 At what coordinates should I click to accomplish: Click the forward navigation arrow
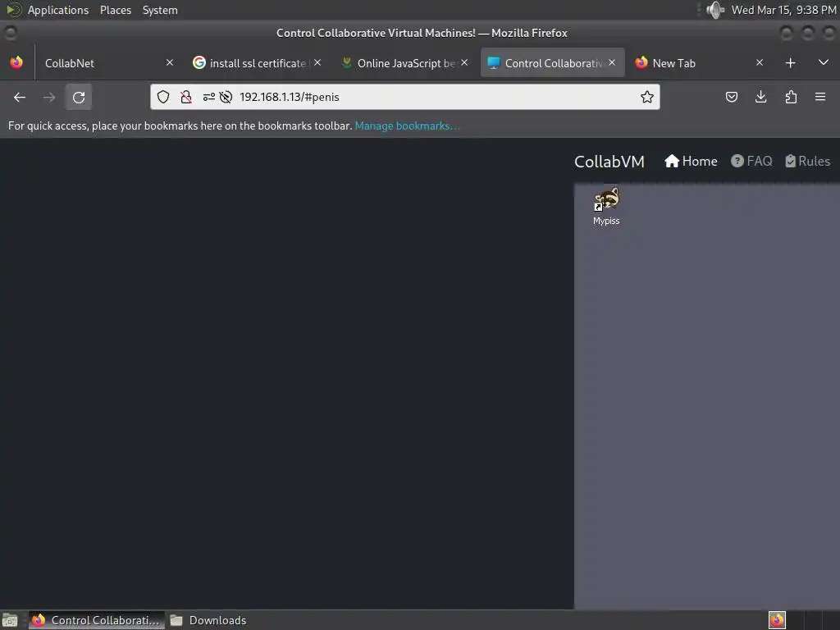click(49, 97)
